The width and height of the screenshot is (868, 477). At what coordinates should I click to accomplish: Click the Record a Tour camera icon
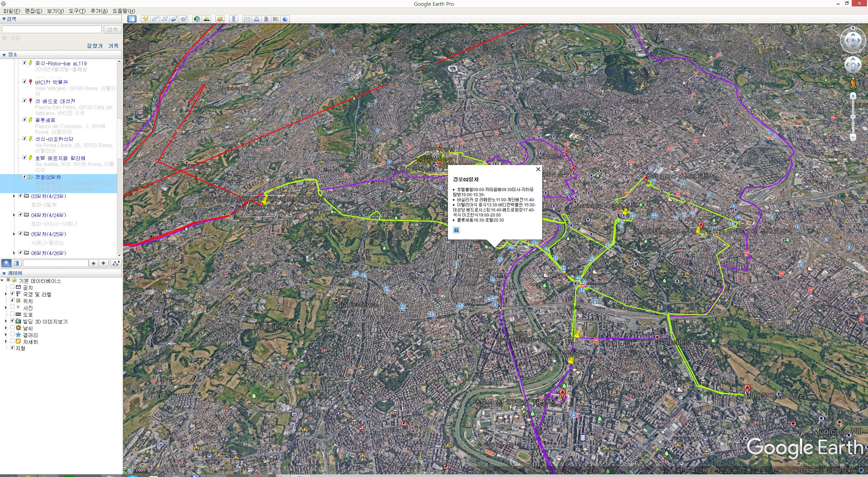(x=184, y=19)
